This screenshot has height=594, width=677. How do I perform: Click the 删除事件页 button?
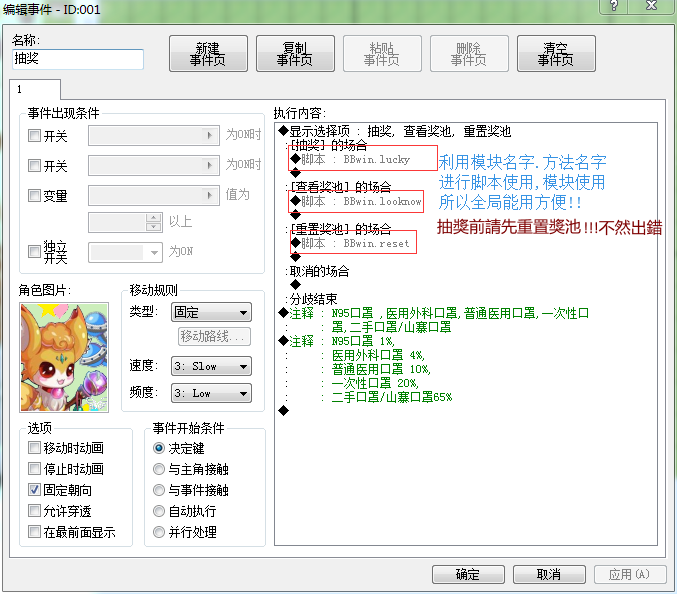click(469, 54)
